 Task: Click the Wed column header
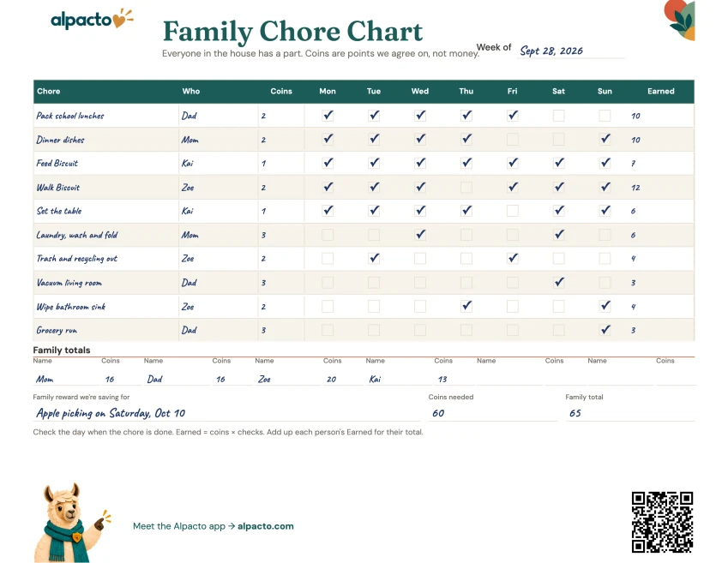coord(420,92)
